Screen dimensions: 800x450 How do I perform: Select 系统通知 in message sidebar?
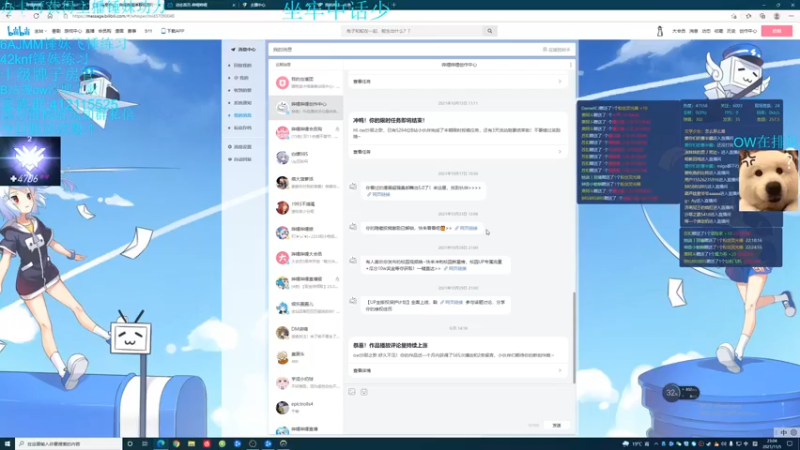click(243, 103)
